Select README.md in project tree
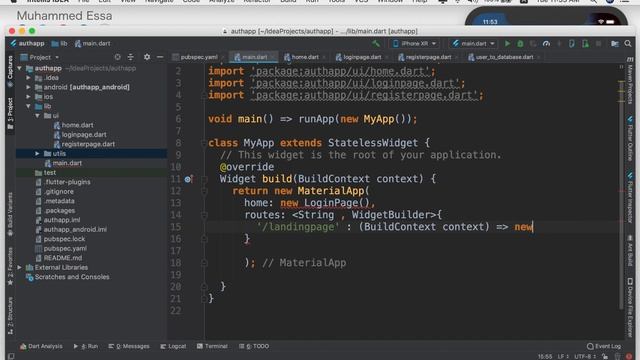The height and width of the screenshot is (360, 640). [62, 258]
